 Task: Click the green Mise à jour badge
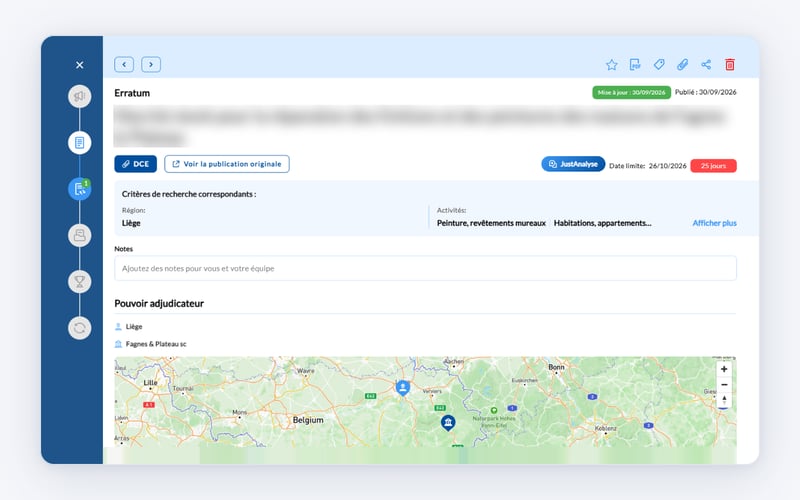tap(631, 92)
